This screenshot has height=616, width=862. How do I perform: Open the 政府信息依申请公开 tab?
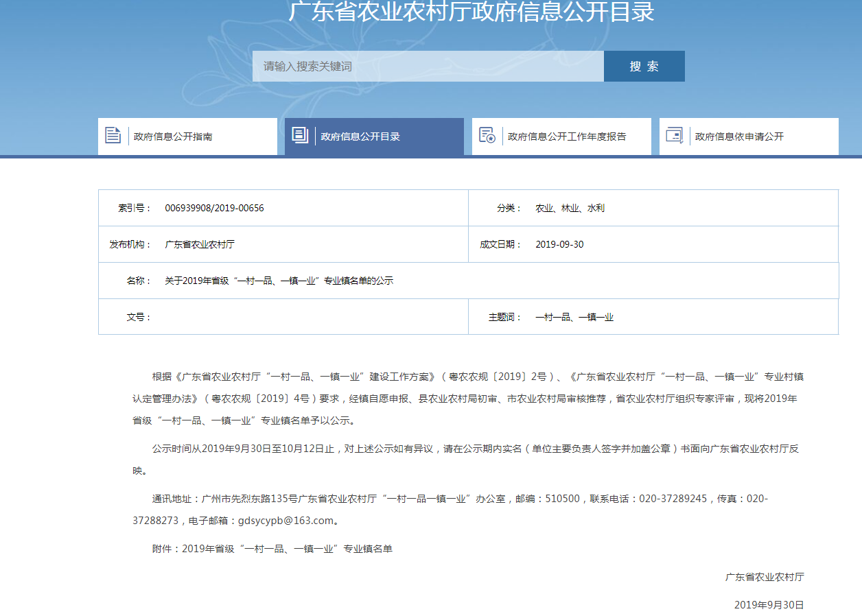click(749, 137)
